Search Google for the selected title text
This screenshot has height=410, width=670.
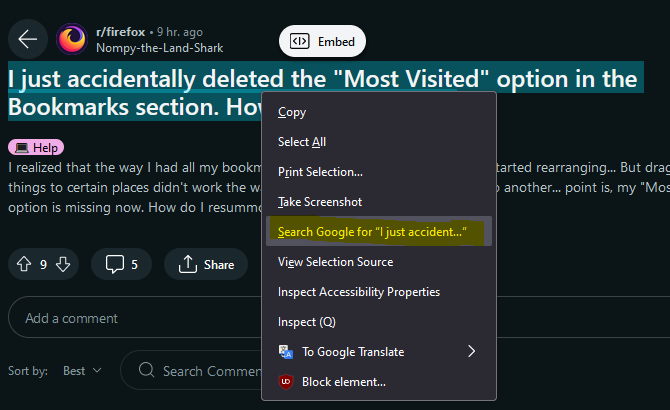tap(379, 231)
